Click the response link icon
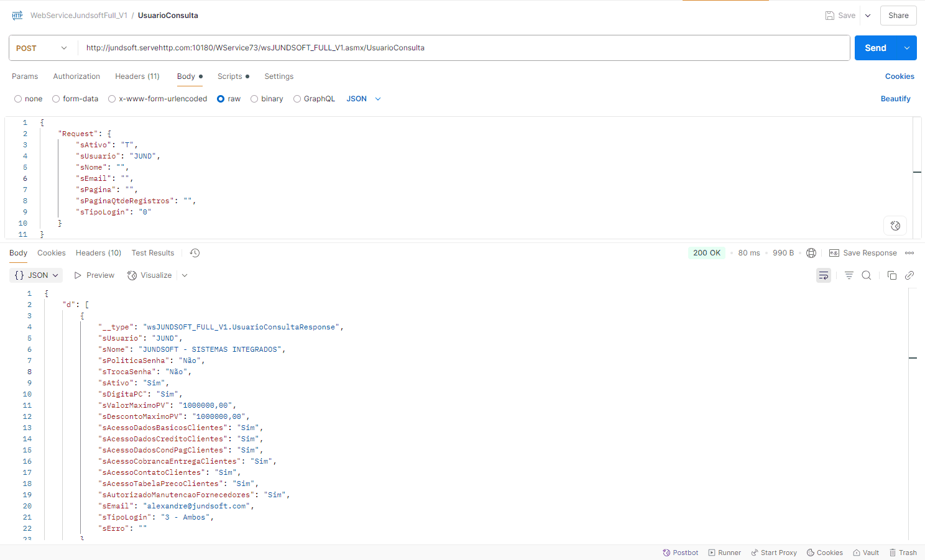The height and width of the screenshot is (560, 925). 909,275
